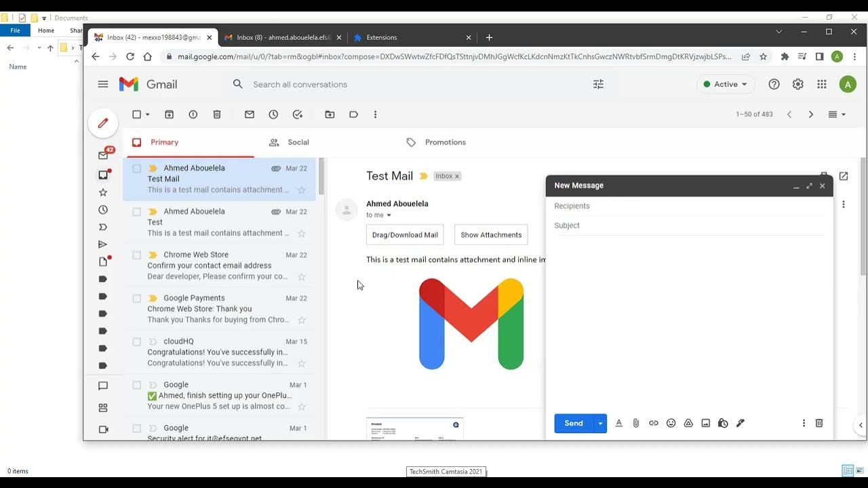Click the Archive toolbar icon

pos(170,115)
